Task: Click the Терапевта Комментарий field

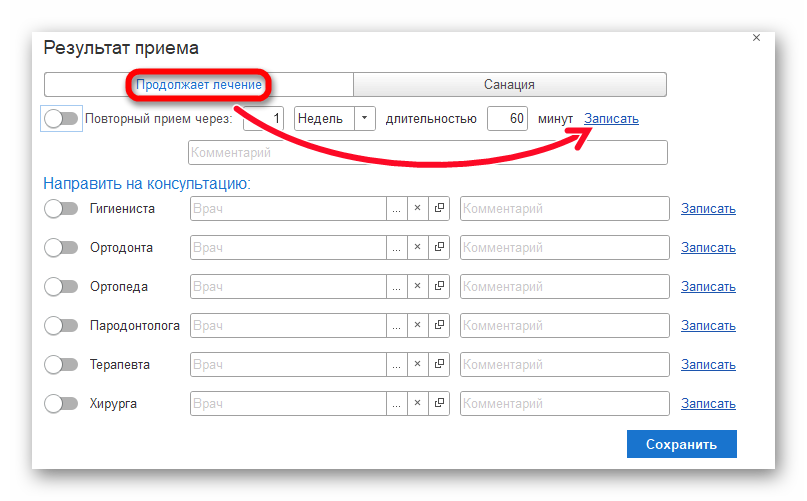Action: click(565, 365)
